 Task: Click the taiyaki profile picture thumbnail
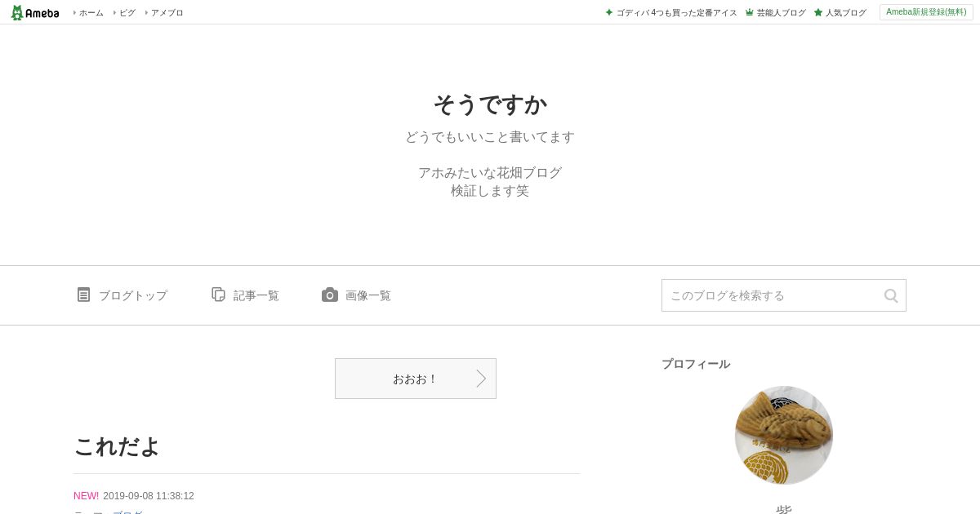[x=784, y=435]
